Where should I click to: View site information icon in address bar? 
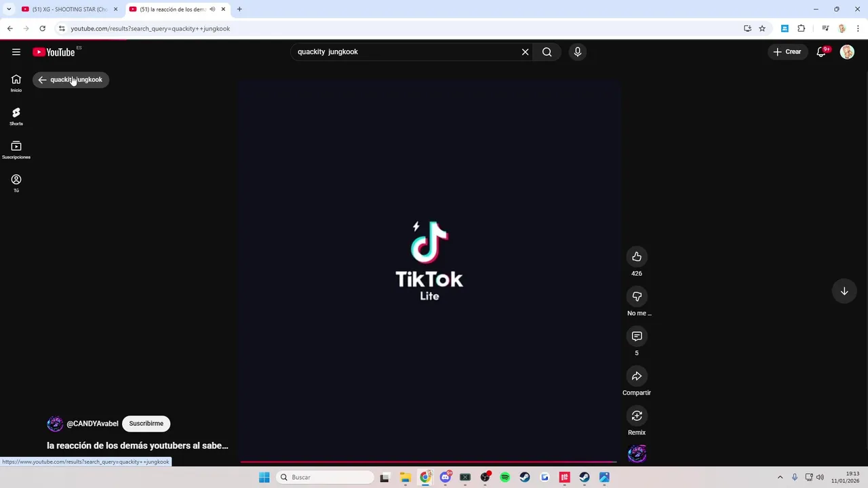click(62, 28)
